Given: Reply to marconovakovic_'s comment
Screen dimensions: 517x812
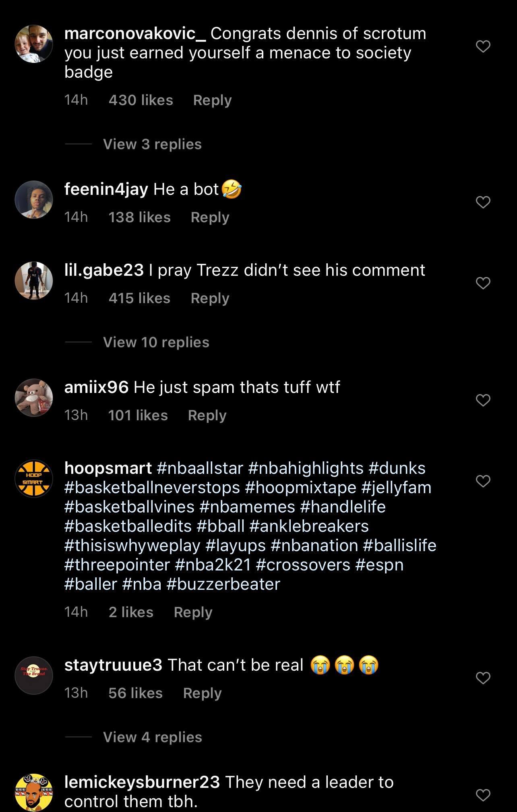Looking at the screenshot, I should 212,100.
